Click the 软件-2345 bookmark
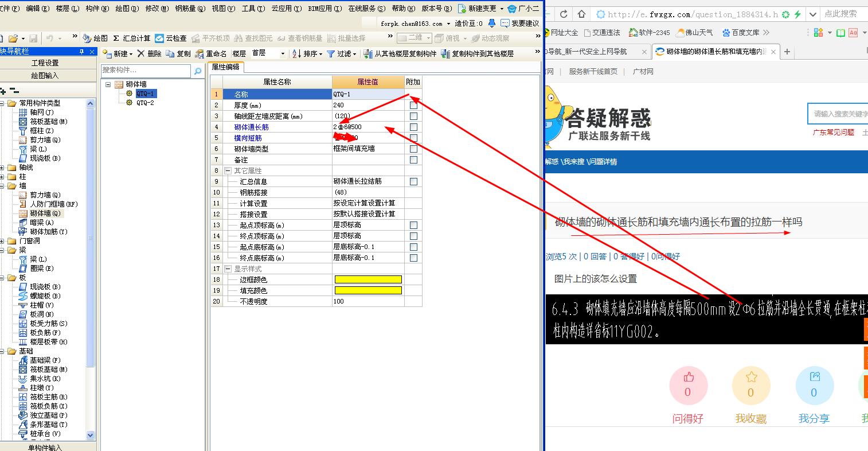Screen dimensions: 868x451 [649, 33]
